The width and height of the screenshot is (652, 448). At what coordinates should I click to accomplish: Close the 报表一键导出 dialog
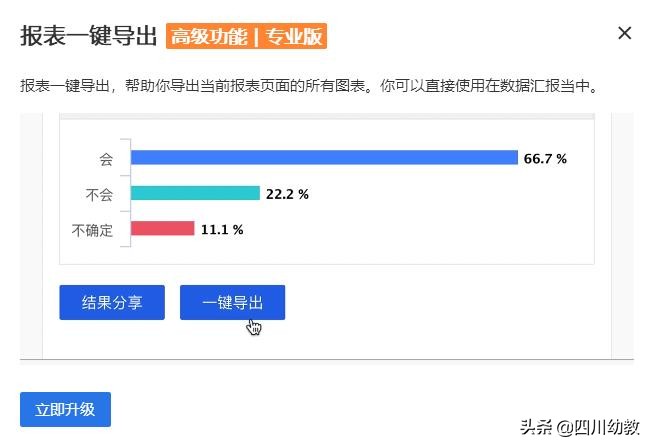tap(625, 33)
